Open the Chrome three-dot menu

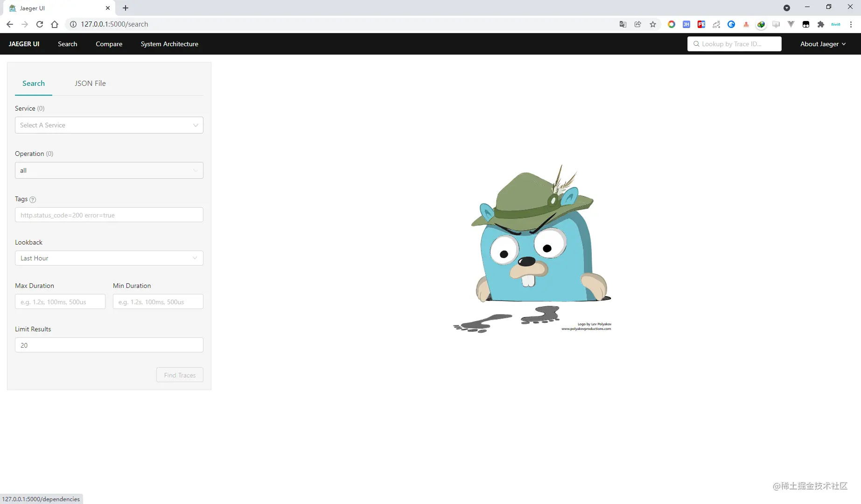pyautogui.click(x=851, y=24)
